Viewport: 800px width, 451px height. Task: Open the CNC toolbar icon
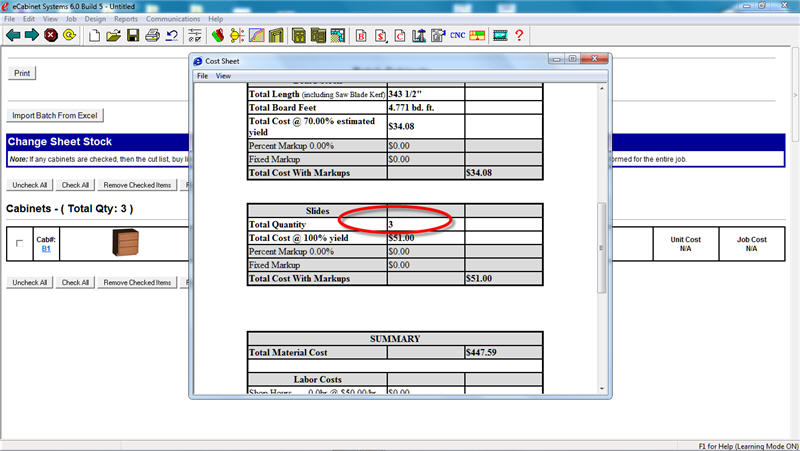click(x=457, y=35)
